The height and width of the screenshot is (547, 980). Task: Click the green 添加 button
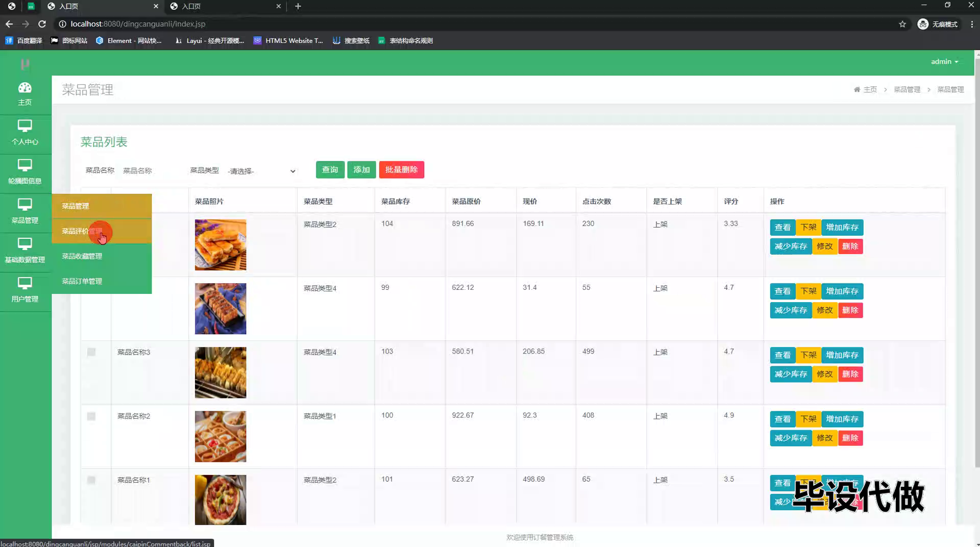click(361, 169)
